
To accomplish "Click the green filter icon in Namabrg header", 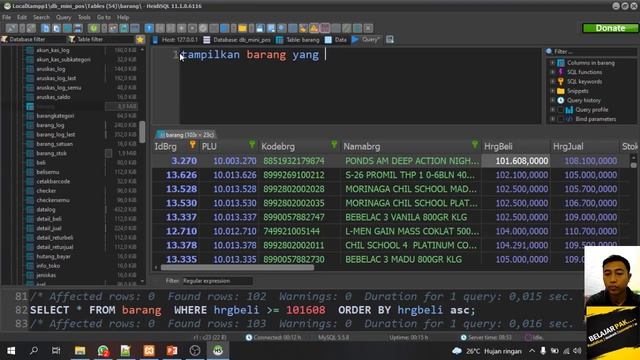I will point(475,144).
